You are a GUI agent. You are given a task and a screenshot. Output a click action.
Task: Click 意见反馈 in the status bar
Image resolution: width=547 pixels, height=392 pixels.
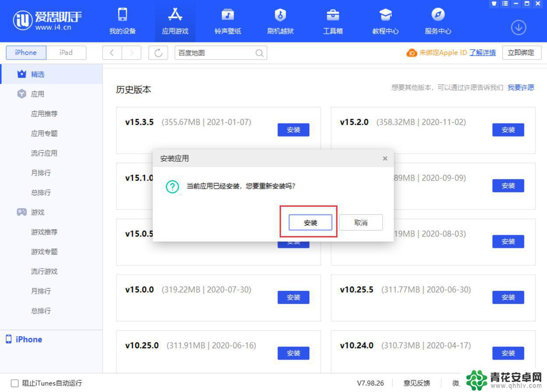pyautogui.click(x=416, y=383)
